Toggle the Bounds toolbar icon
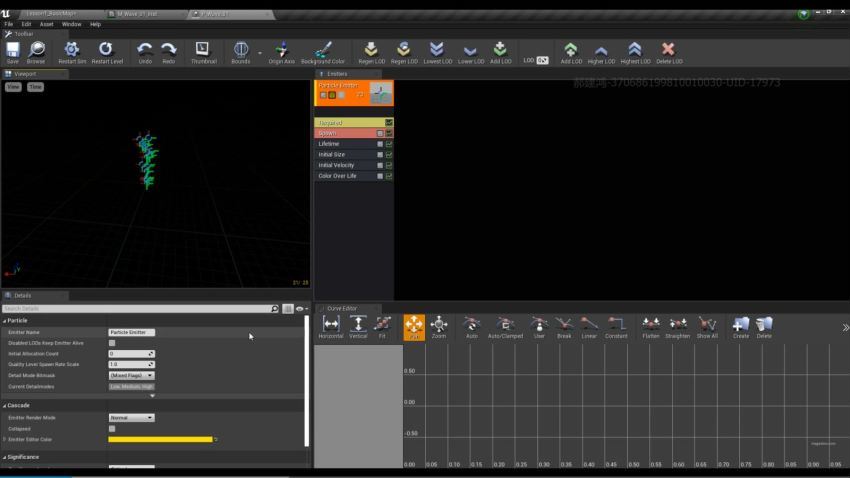Image resolution: width=850 pixels, height=478 pixels. [241, 52]
